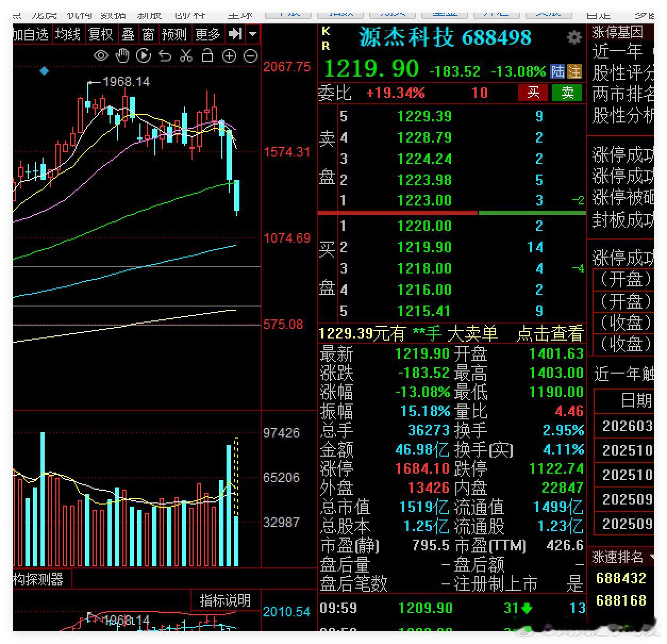Click stock code 688168 in ranking list
Image resolution: width=667 pixels, height=644 pixels.
click(x=621, y=600)
